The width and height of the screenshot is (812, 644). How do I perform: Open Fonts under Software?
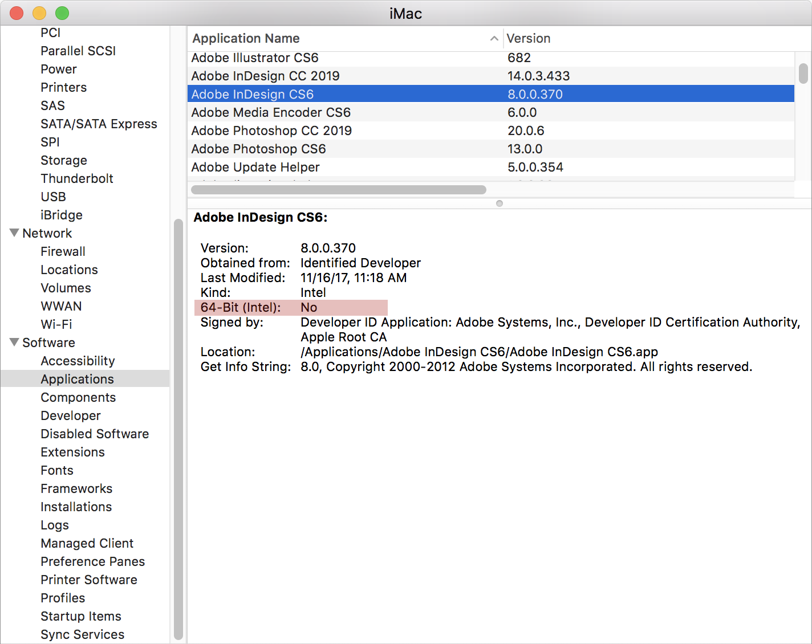[x=57, y=470]
